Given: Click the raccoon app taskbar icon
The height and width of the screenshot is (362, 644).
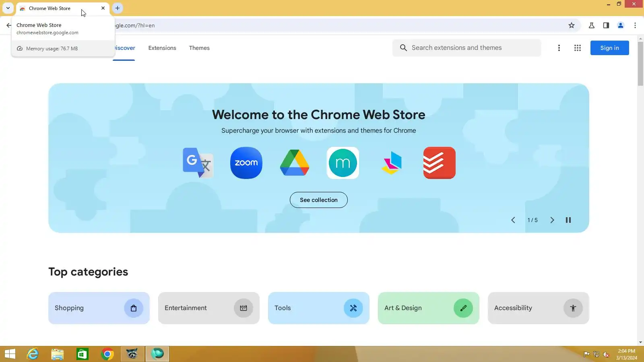Looking at the screenshot, I should pyautogui.click(x=132, y=354).
